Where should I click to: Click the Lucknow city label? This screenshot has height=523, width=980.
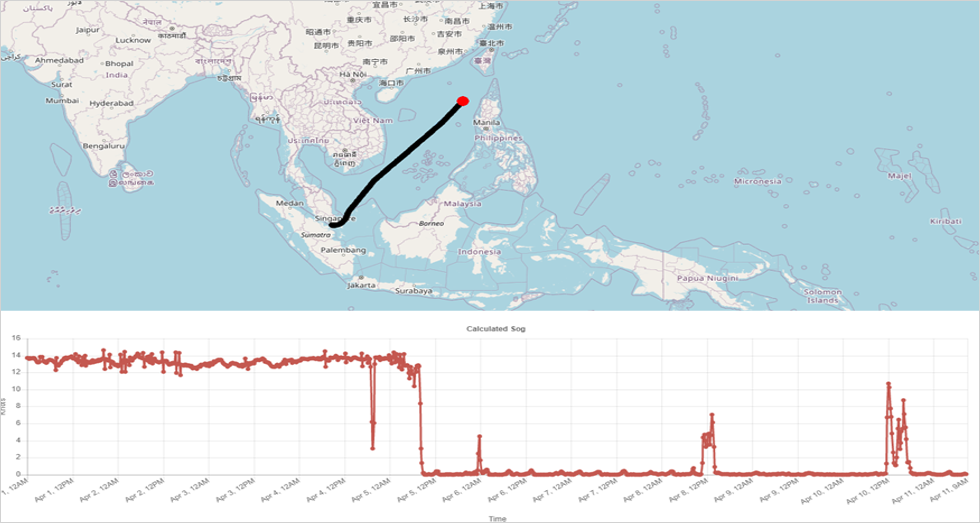tap(133, 40)
